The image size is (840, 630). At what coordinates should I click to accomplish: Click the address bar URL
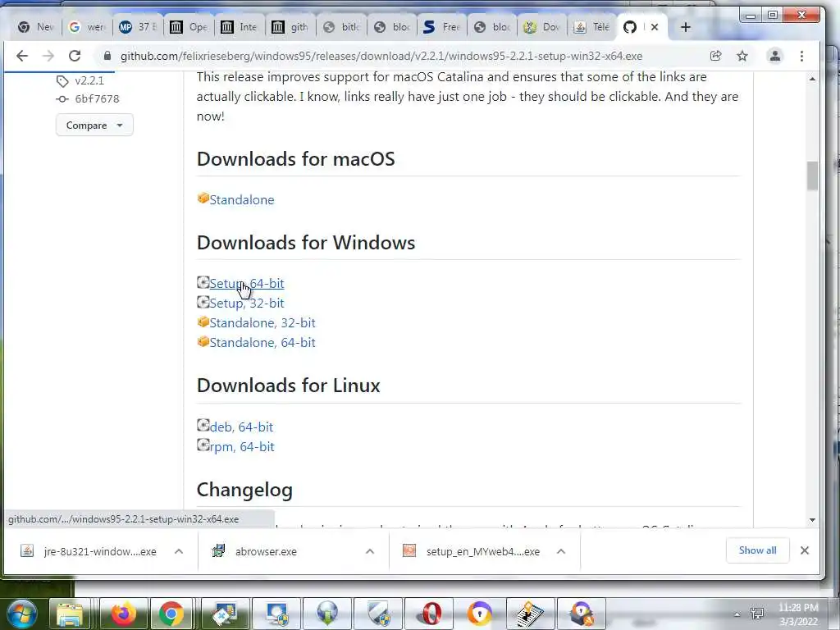tap(381, 57)
